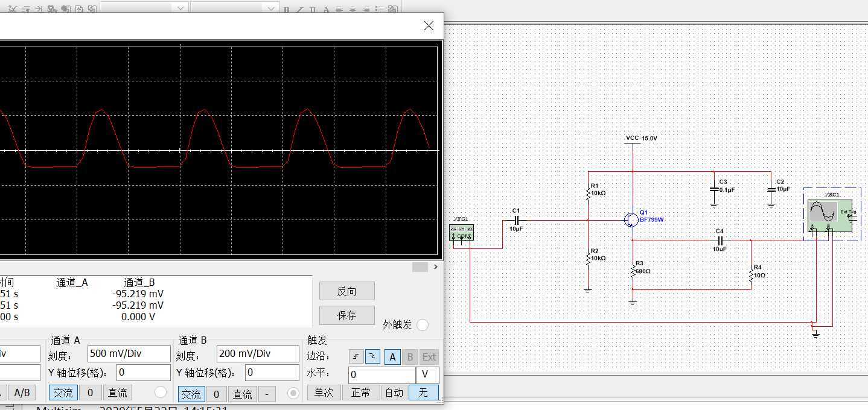Click channel B scale field 200 mV/Div
The image size is (868, 410).
[258, 354]
